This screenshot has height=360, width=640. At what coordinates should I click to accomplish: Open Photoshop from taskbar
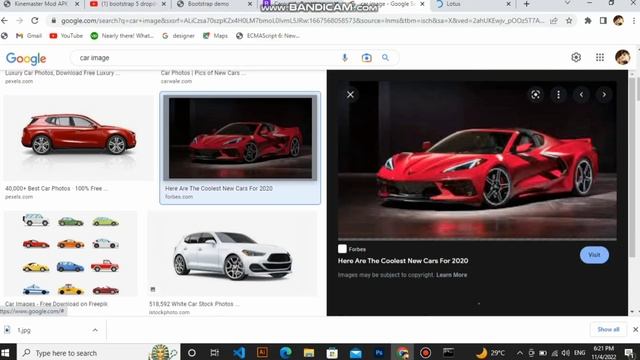pyautogui.click(x=379, y=353)
